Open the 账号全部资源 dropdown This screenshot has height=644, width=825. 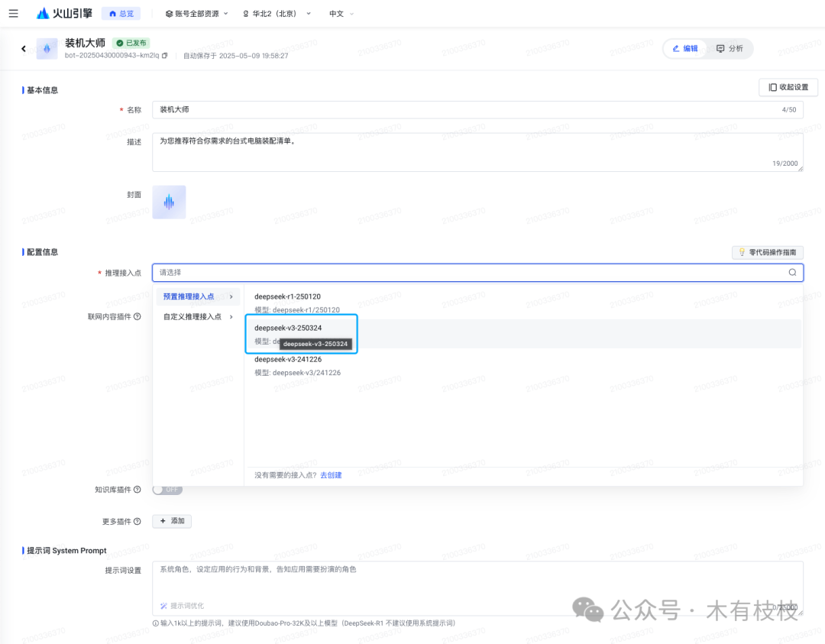click(x=197, y=14)
